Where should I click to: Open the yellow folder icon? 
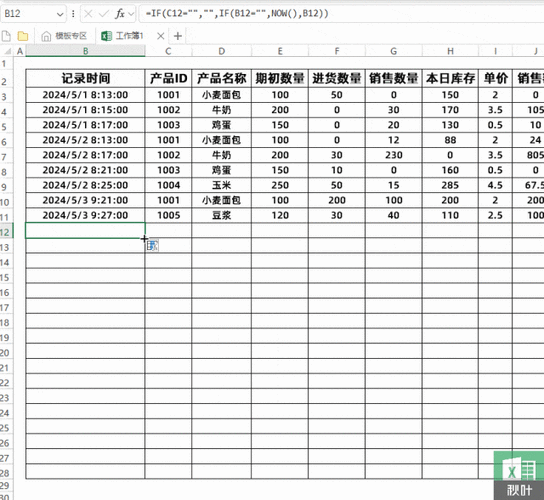pyautogui.click(x=23, y=36)
